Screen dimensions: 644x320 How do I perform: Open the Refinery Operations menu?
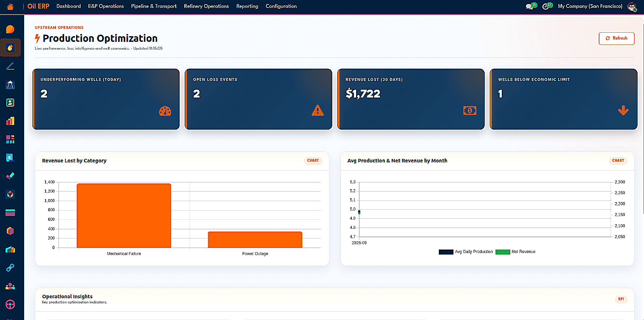(x=206, y=6)
